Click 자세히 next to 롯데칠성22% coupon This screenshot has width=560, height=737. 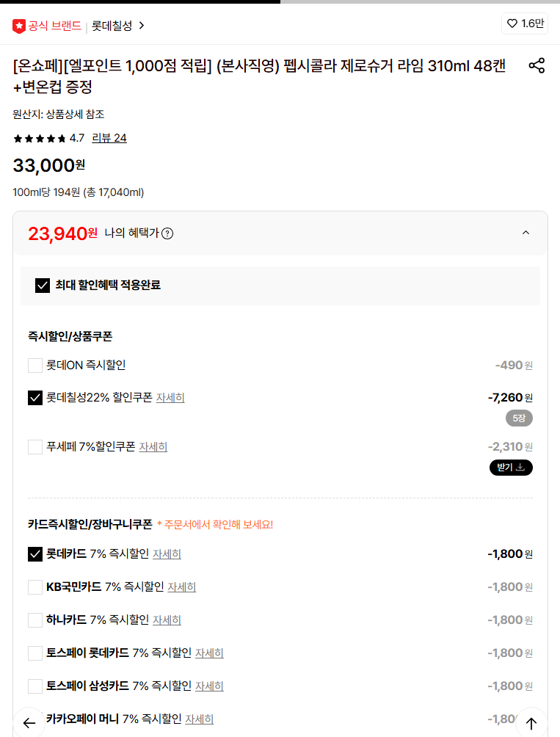coord(170,398)
